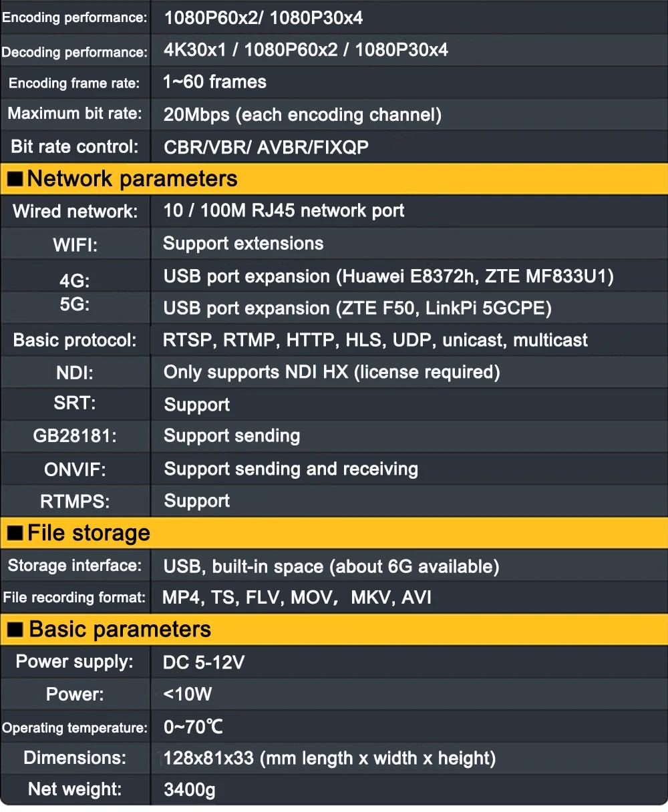This screenshot has width=668, height=812.
Task: Click the black square beside Network parameters
Action: click(15, 180)
